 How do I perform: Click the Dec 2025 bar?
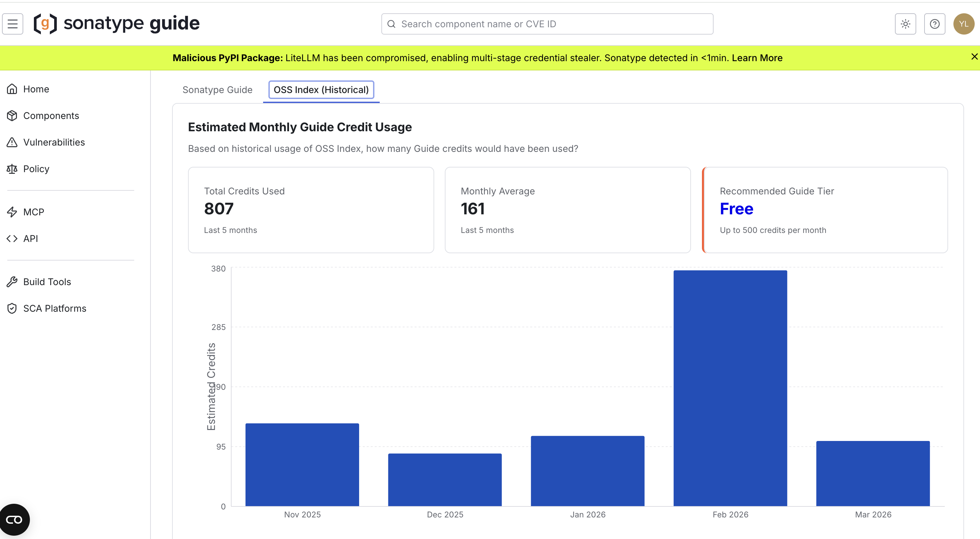(445, 480)
